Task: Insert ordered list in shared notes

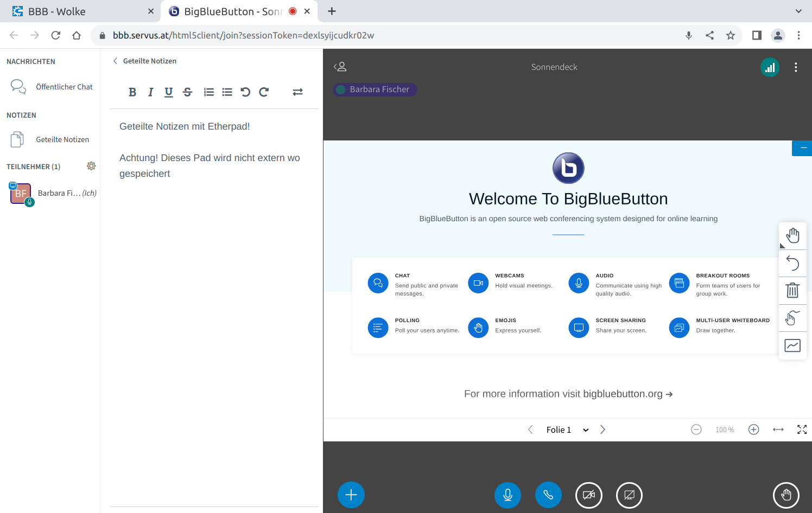Action: (x=208, y=92)
